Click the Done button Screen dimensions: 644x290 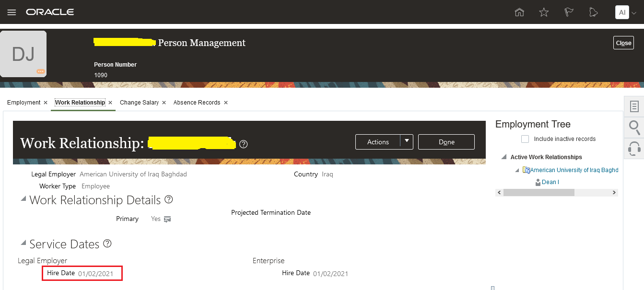tap(446, 142)
